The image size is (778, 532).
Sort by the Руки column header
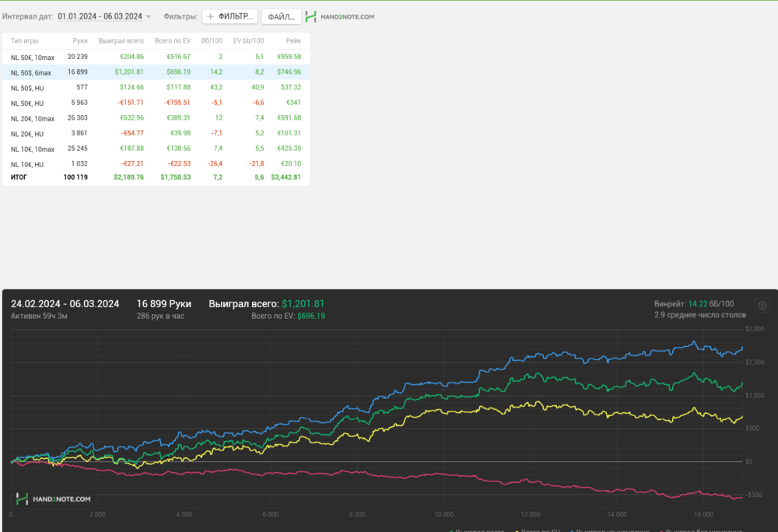(80, 40)
